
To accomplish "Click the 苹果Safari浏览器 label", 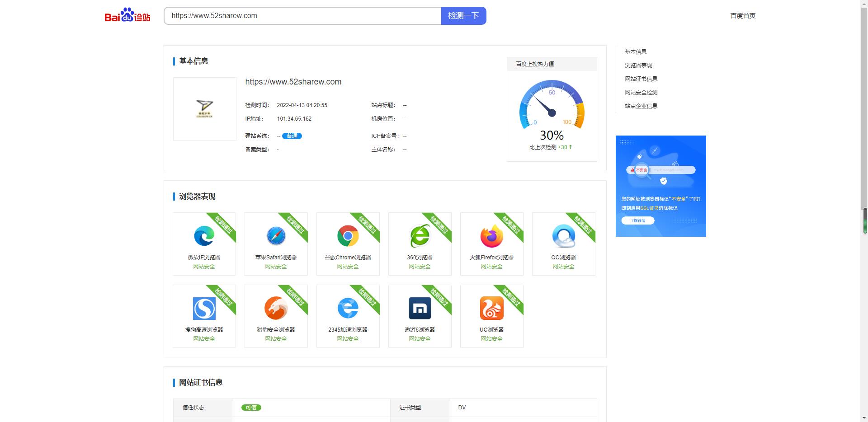I will coord(276,258).
